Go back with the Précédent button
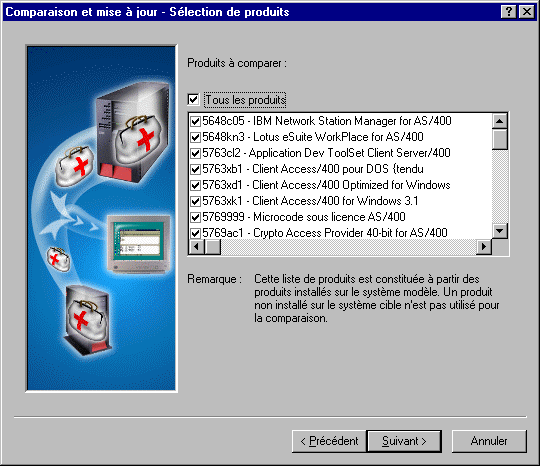The width and height of the screenshot is (540, 466). point(329,441)
